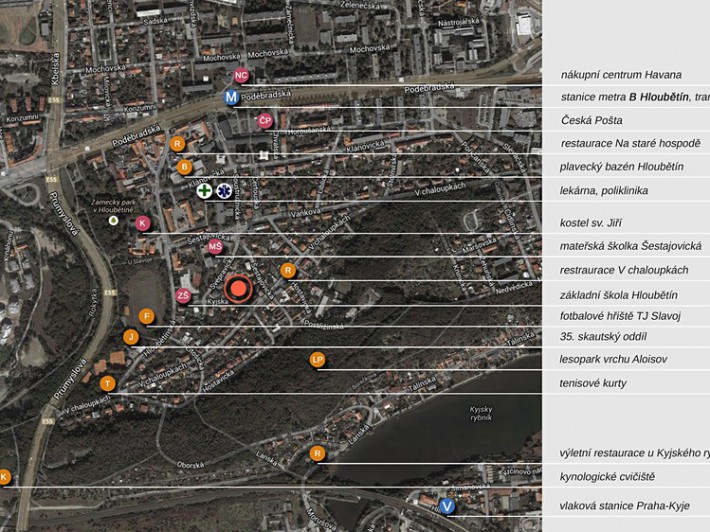The height and width of the screenshot is (532, 710).
Task: Click the pink MŠ kindergarten marker
Action: point(215,246)
